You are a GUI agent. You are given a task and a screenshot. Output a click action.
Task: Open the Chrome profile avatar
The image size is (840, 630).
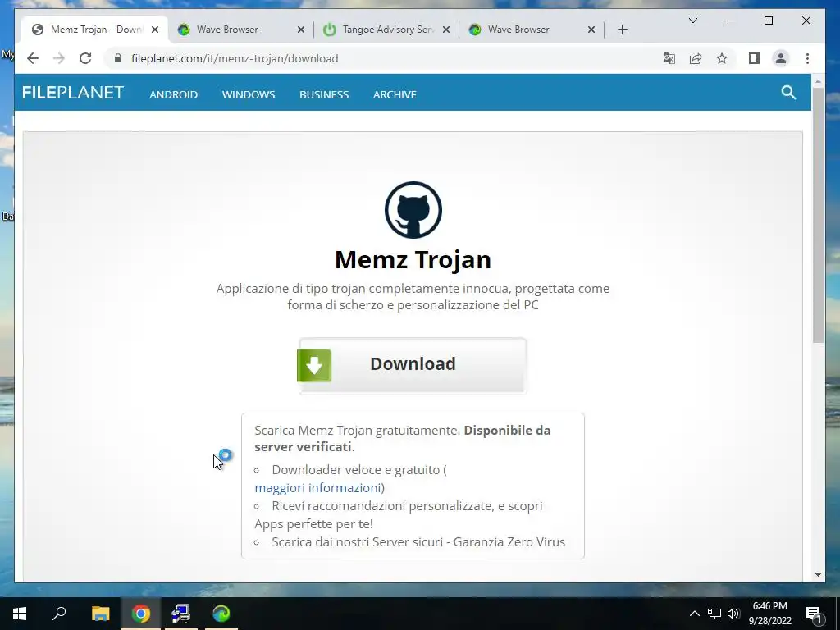coord(781,58)
